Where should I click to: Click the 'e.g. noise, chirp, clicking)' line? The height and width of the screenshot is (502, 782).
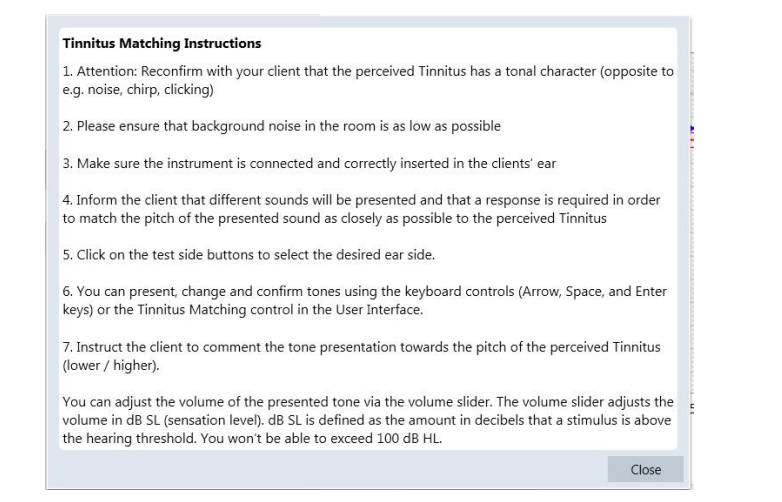tap(138, 90)
